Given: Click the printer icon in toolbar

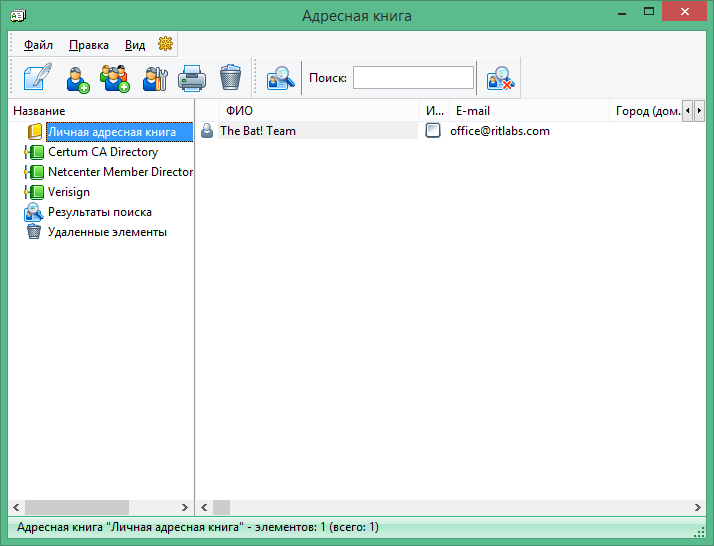Looking at the screenshot, I should pyautogui.click(x=192, y=78).
